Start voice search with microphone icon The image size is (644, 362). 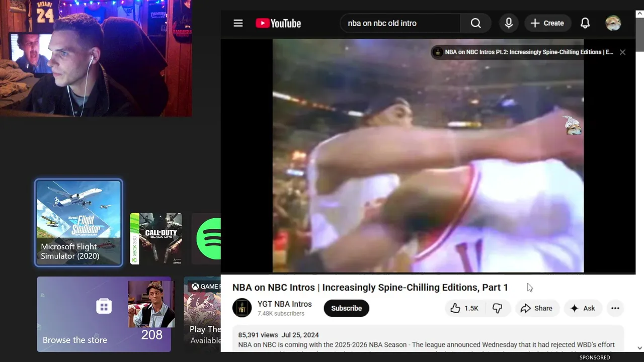click(509, 23)
